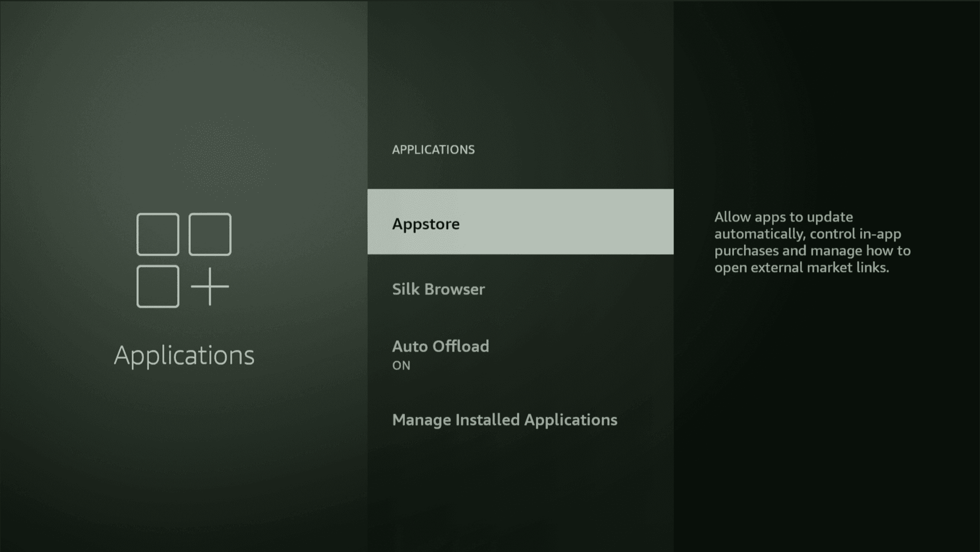
Task: Click bottom-left square of Applications icon
Action: coord(158,286)
